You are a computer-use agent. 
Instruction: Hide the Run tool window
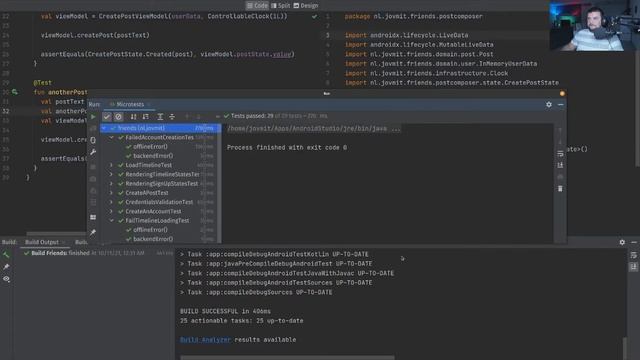coord(561,104)
